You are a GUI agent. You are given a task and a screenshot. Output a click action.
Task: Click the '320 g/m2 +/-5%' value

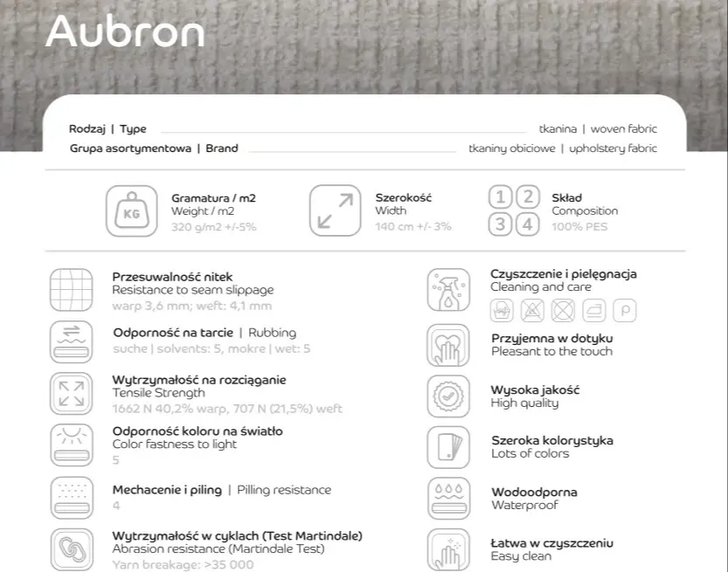213,227
